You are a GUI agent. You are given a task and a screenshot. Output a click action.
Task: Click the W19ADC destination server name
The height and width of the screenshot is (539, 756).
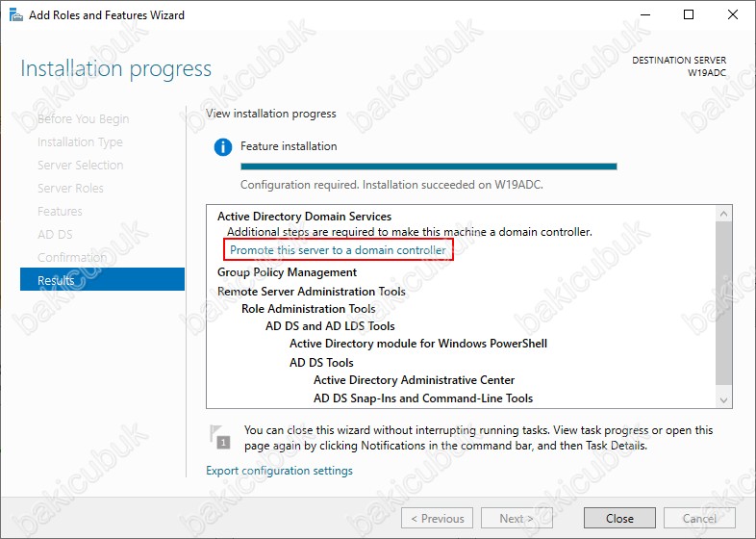706,73
